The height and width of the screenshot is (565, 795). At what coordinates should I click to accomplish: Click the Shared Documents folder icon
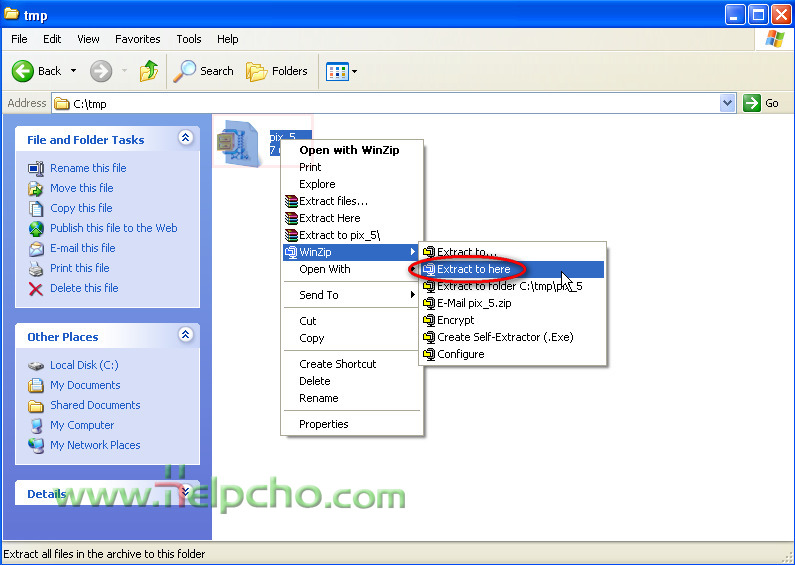click(36, 406)
